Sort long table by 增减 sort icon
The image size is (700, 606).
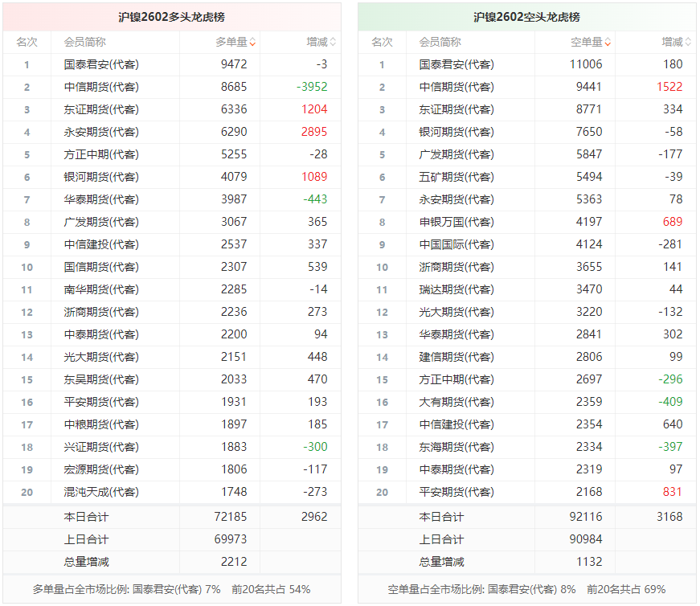click(x=333, y=42)
